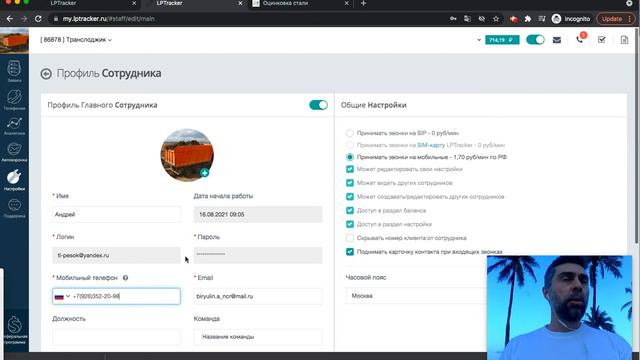Click the red extension icon in browser toolbar
This screenshot has height=360, width=640.
513,19
